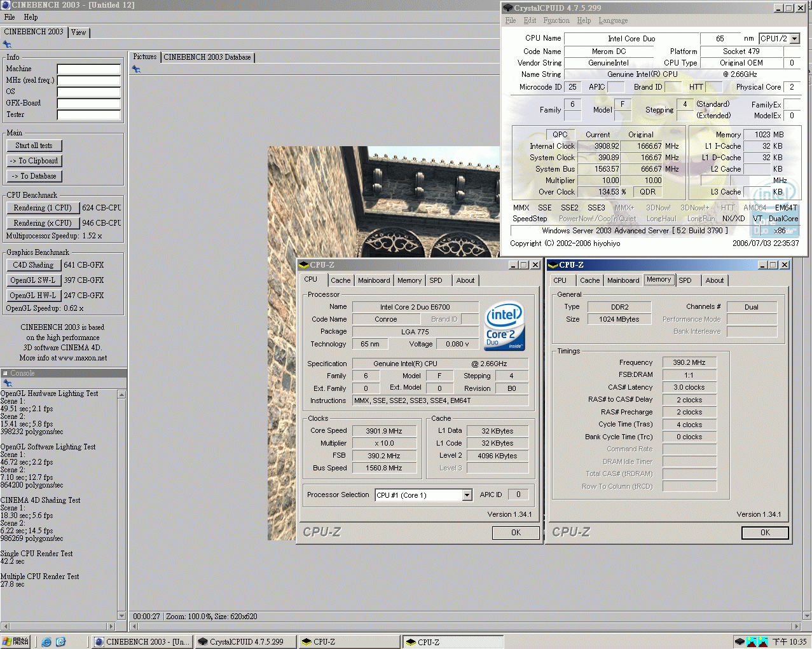This screenshot has width=812, height=649.
Task: Click the QPC button in CrystalCPUID
Action: pos(560,135)
